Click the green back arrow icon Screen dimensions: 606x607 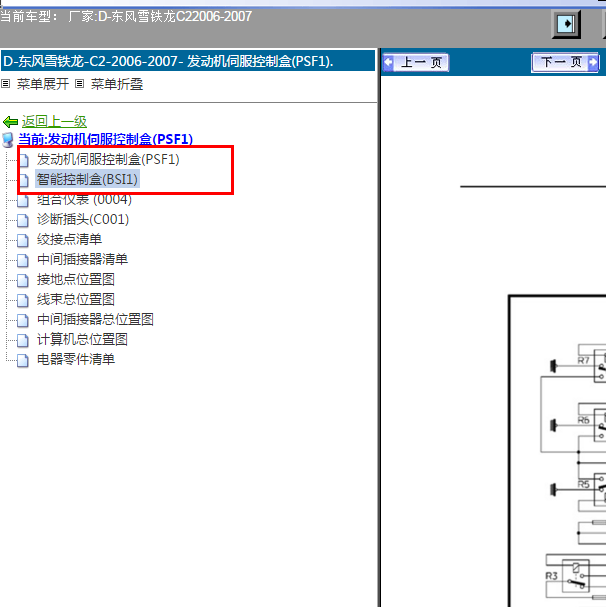point(10,122)
